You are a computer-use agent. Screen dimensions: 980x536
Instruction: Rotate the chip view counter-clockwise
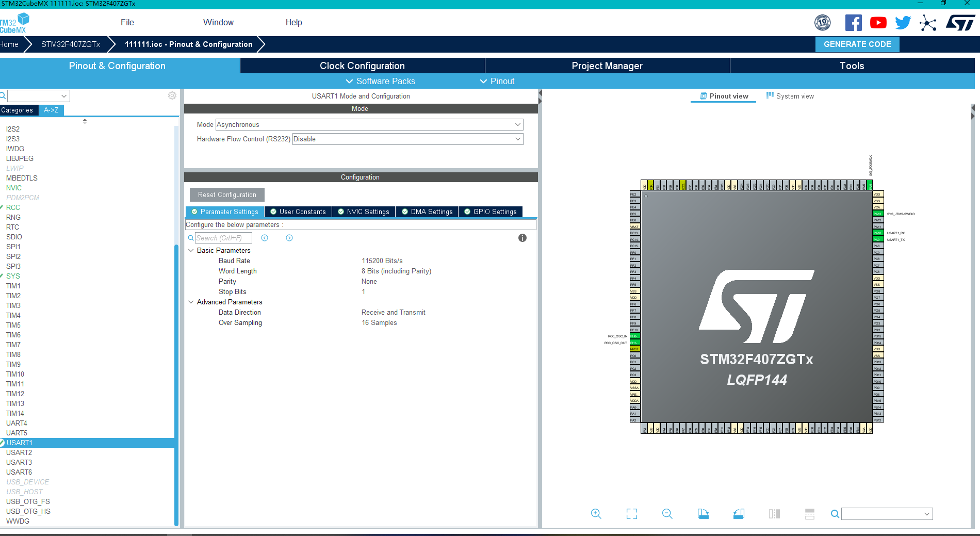point(739,514)
